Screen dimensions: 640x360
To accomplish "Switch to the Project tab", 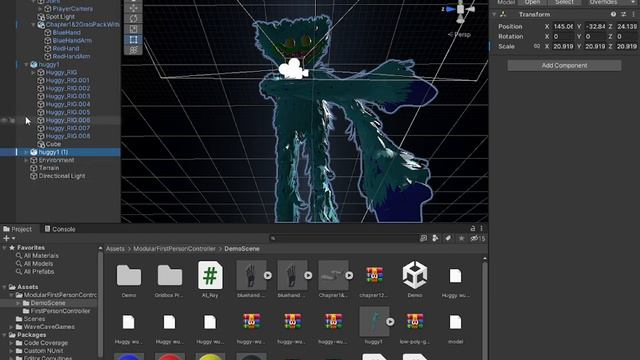I will 17,229.
